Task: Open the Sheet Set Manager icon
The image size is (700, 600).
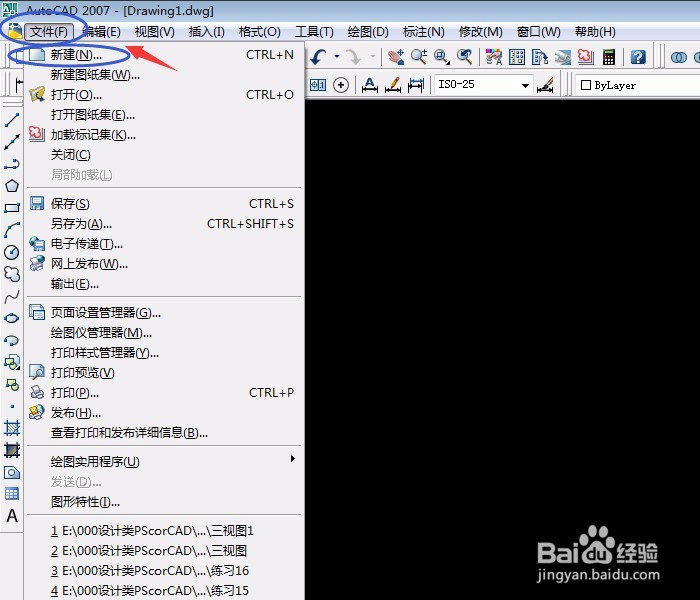Action: (563, 57)
